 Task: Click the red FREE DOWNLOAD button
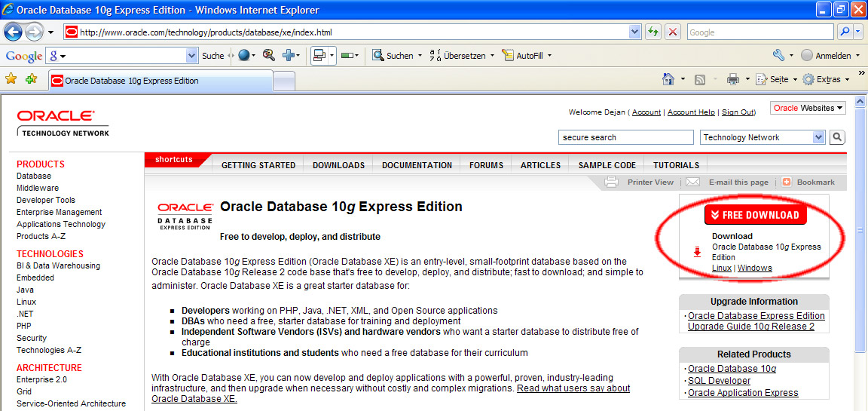point(755,215)
